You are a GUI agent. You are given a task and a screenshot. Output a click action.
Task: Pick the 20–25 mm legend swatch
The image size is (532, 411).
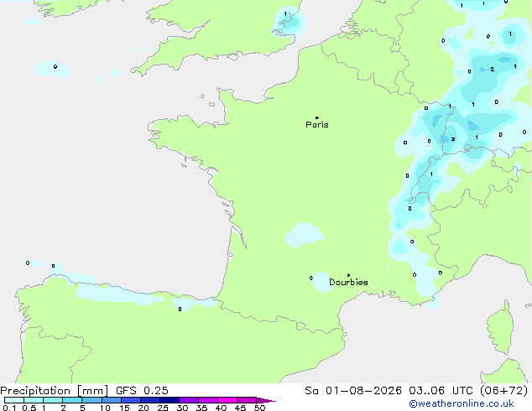click(x=150, y=400)
